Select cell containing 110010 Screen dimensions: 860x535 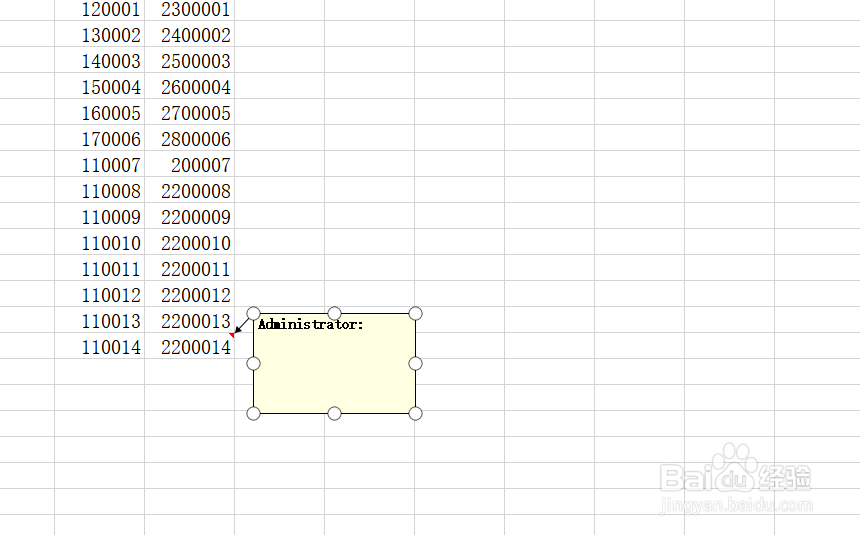(100, 242)
